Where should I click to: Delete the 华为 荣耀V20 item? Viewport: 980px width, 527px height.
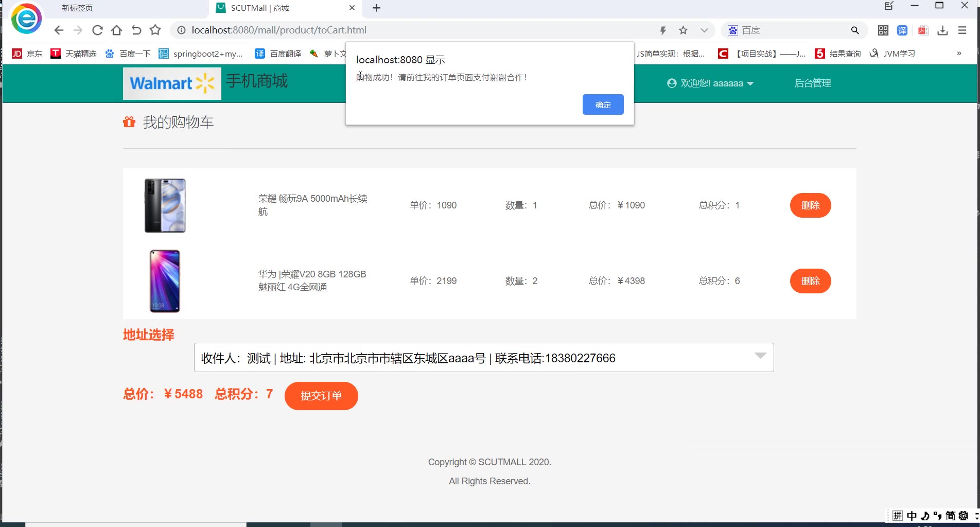click(x=811, y=281)
